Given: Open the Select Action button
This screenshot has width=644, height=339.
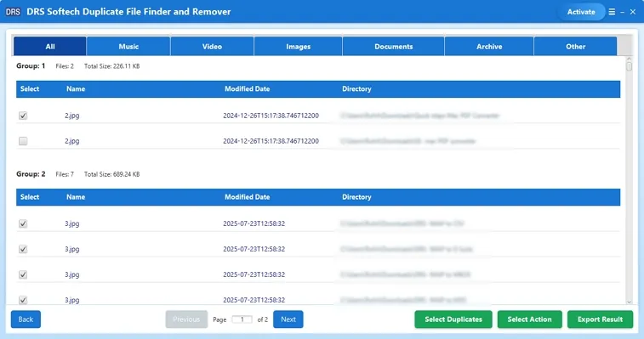Looking at the screenshot, I should click(529, 319).
